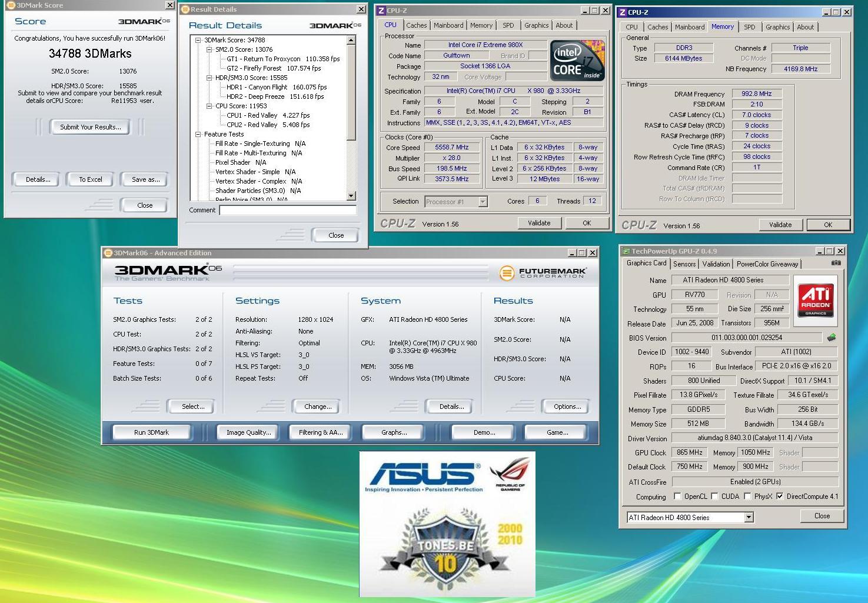The height and width of the screenshot is (603, 868).
Task: Click the BIOS Version value field
Action: pyautogui.click(x=746, y=338)
